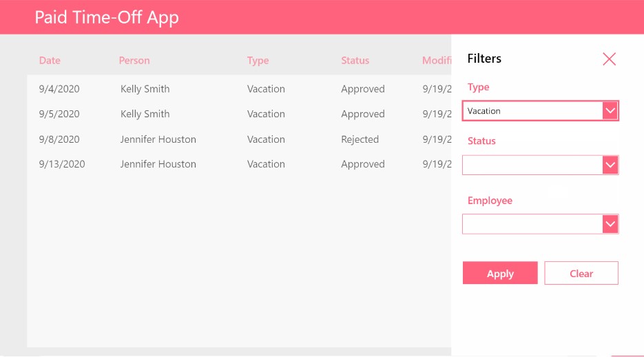Click the Apply button
Viewport: 644px width, 357px height.
click(x=500, y=273)
